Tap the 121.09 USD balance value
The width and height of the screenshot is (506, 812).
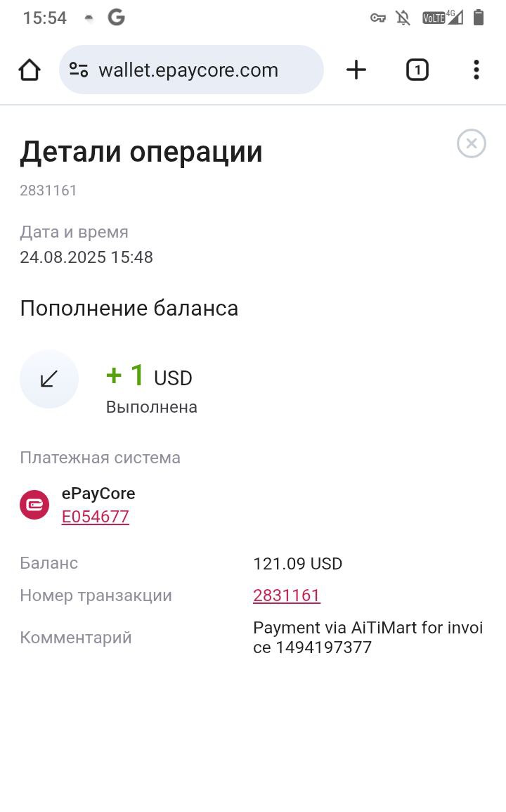click(298, 563)
